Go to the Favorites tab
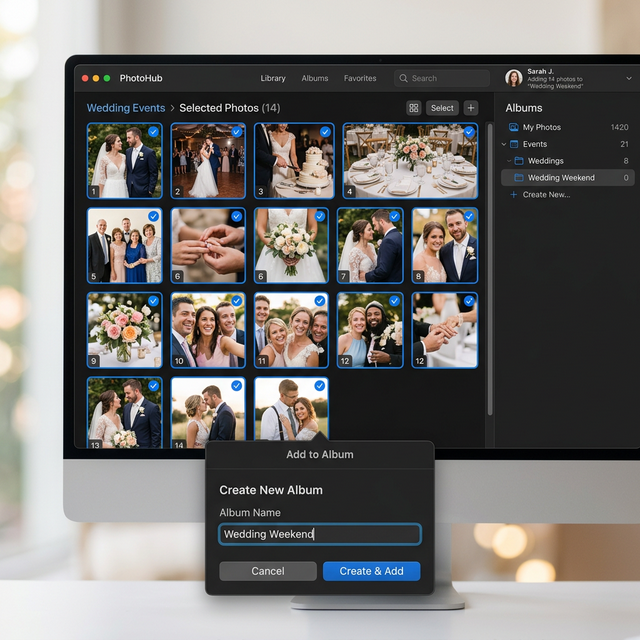 [360, 78]
